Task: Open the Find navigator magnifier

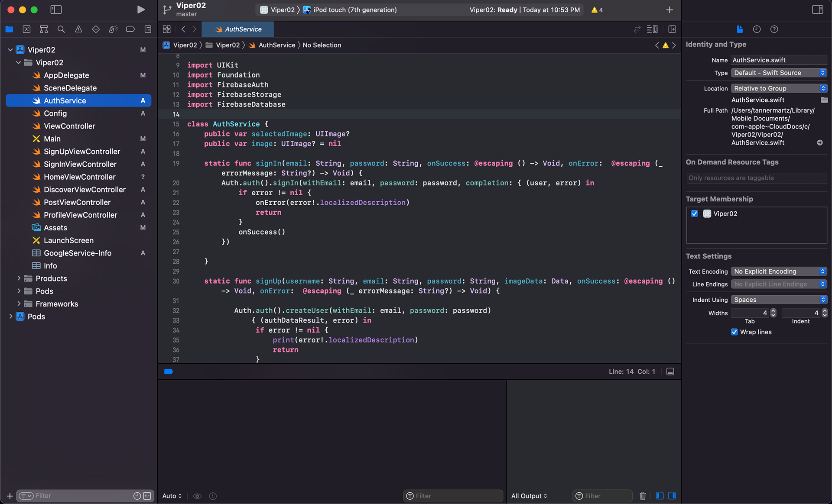Action: point(61,29)
